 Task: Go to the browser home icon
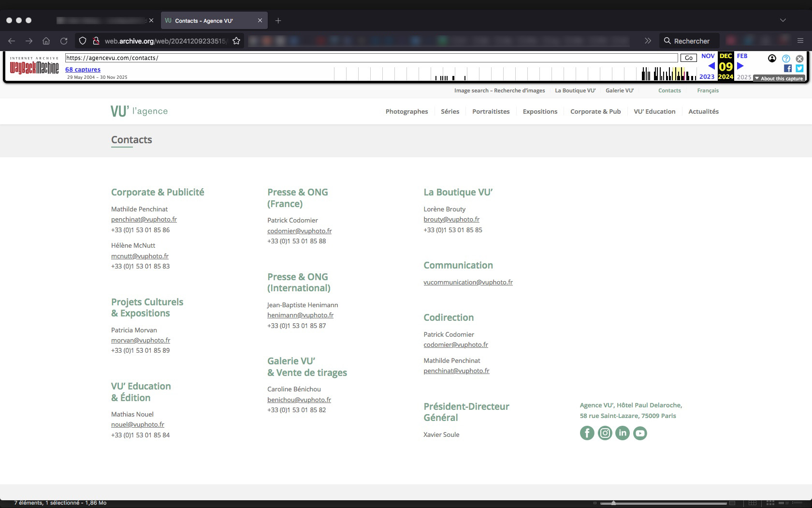pyautogui.click(x=46, y=41)
